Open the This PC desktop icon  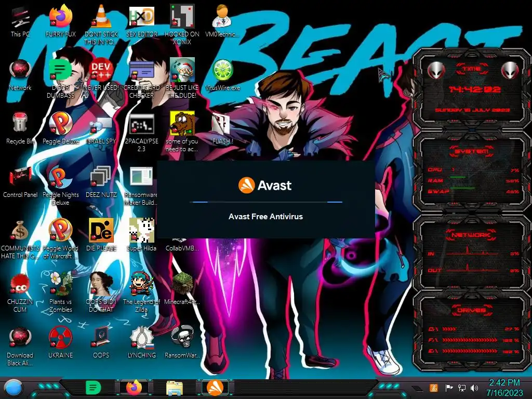pyautogui.click(x=20, y=17)
